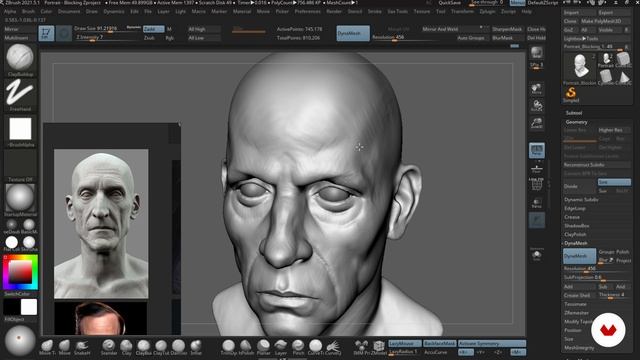640x360 pixels.
Task: Select the Inflate brush
Action: click(196, 347)
